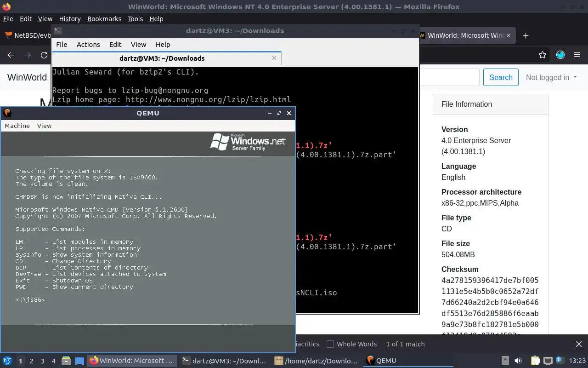Viewport: 588px width, 368px height.
Task: Open the removable media eject tray icon
Action: click(x=505, y=361)
